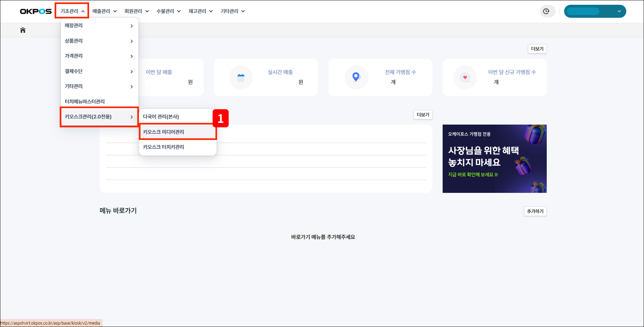Open the 재고관리 dropdown menu
The height and width of the screenshot is (327, 644).
pos(201,11)
